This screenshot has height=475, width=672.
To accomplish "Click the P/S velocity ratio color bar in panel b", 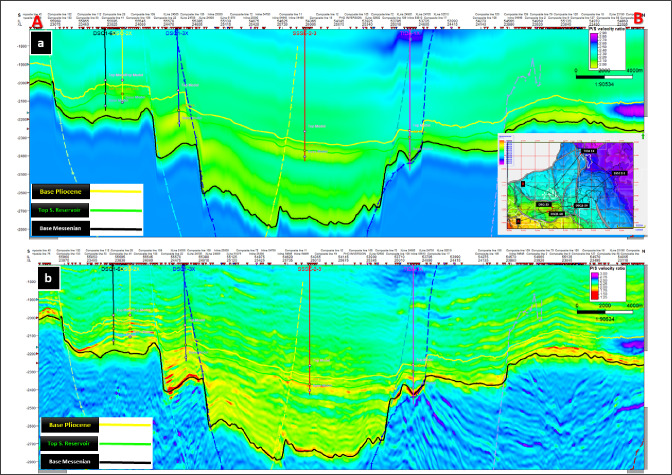I will (x=594, y=286).
